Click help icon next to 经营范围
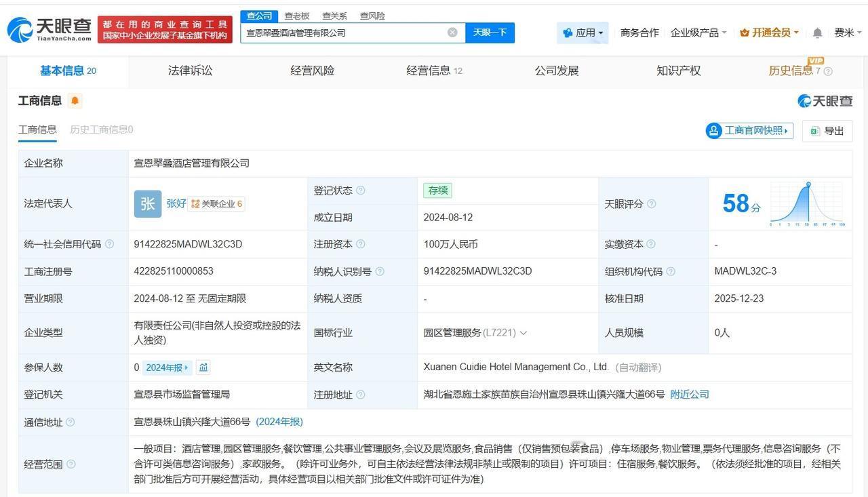Screen dimensions: 868x497 tap(71, 464)
